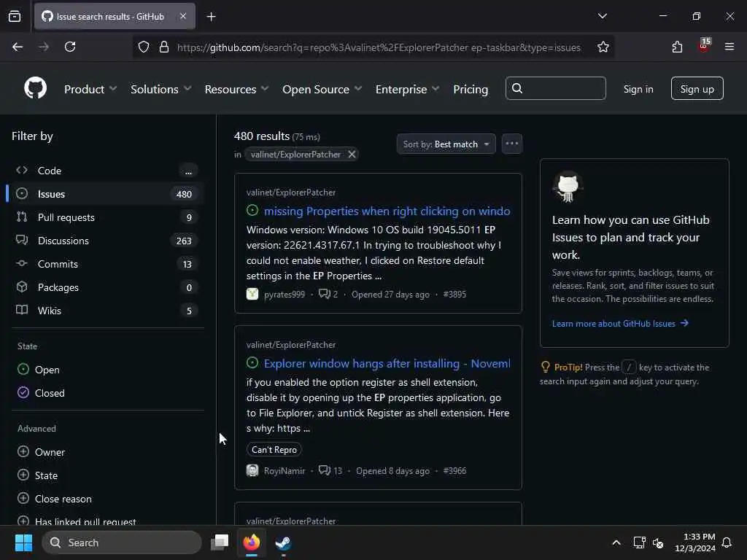Click the pyrates999 author name
The height and width of the screenshot is (560, 747).
(x=285, y=295)
